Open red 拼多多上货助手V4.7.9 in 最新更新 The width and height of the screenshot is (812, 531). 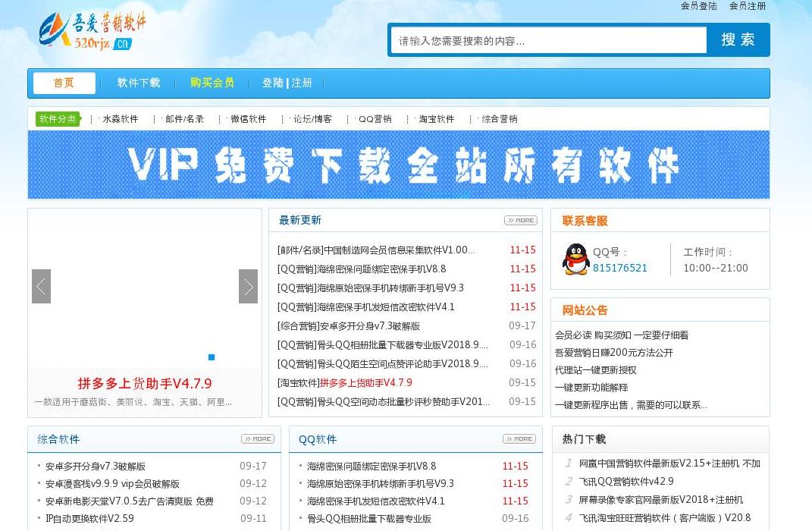click(366, 383)
